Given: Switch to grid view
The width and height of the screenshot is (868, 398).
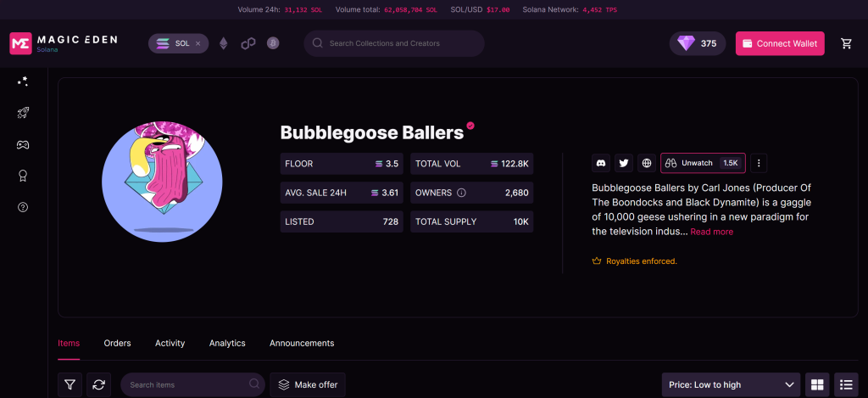Looking at the screenshot, I should [x=817, y=384].
